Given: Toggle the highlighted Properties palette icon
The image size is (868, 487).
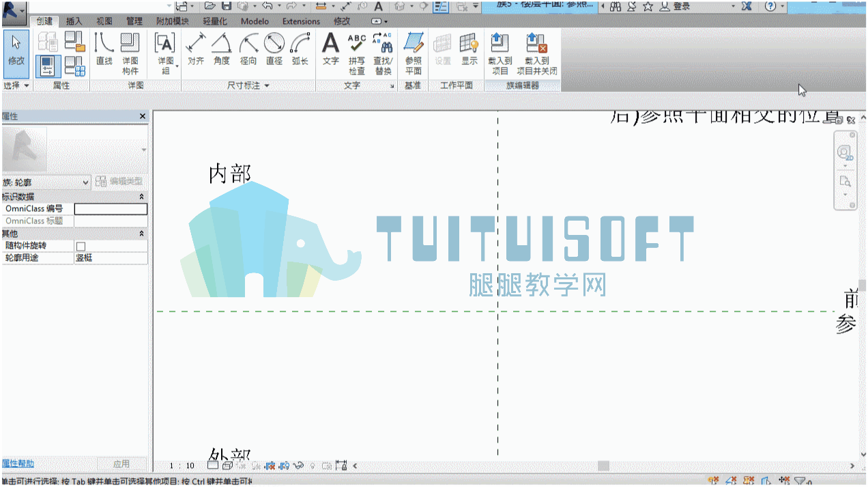Looking at the screenshot, I should 48,66.
